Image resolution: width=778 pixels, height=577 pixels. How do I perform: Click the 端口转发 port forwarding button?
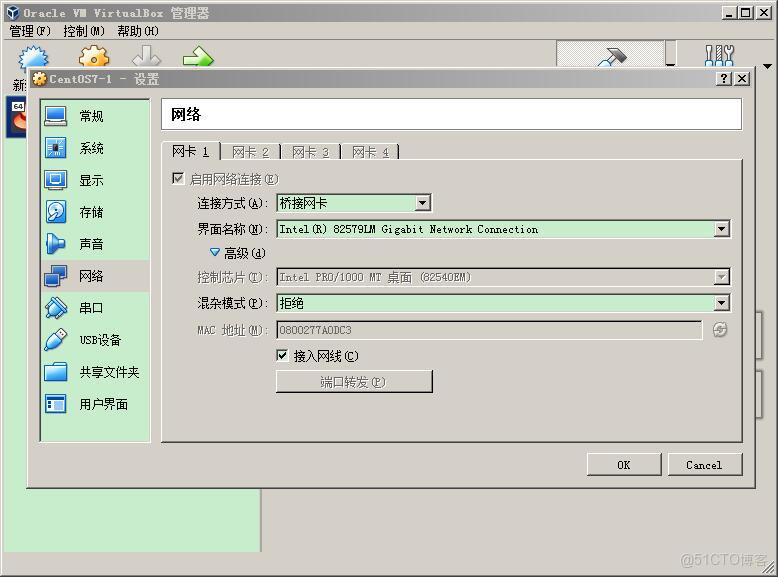[354, 382]
